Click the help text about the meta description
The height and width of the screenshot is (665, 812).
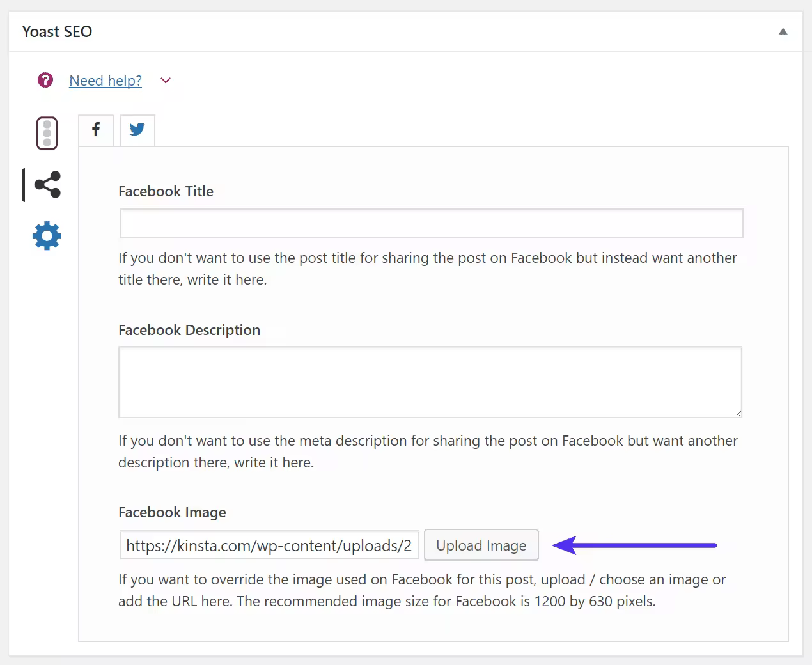click(428, 451)
